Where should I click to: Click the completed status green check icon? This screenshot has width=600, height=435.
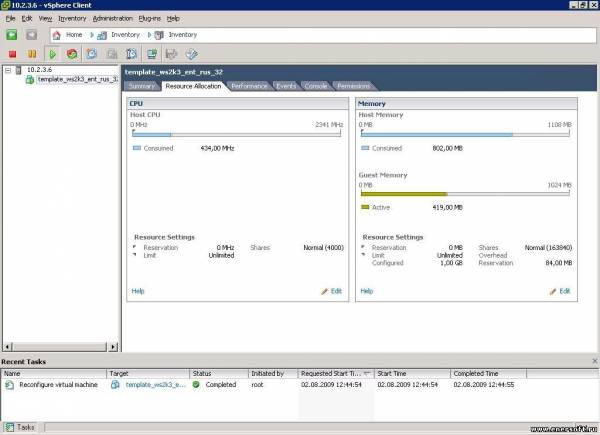(x=196, y=384)
